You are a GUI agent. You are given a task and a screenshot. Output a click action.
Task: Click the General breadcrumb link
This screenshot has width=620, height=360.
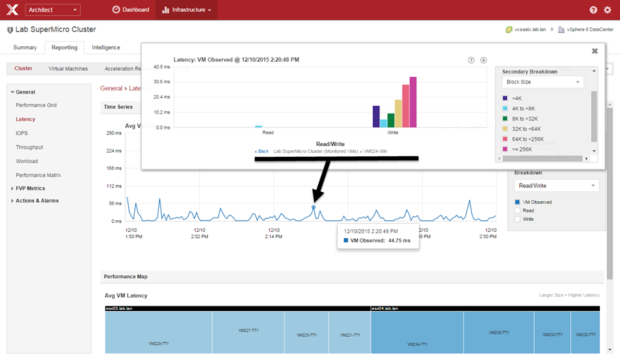click(x=111, y=88)
